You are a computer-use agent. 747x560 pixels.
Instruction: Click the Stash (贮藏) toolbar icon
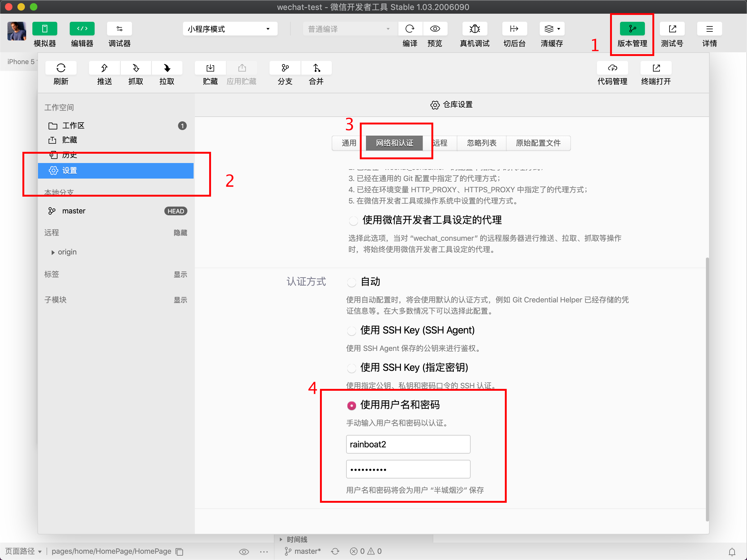coord(210,68)
